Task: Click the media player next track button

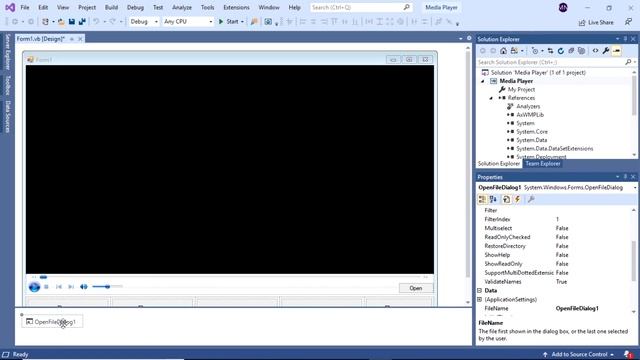Action: pos(71,287)
